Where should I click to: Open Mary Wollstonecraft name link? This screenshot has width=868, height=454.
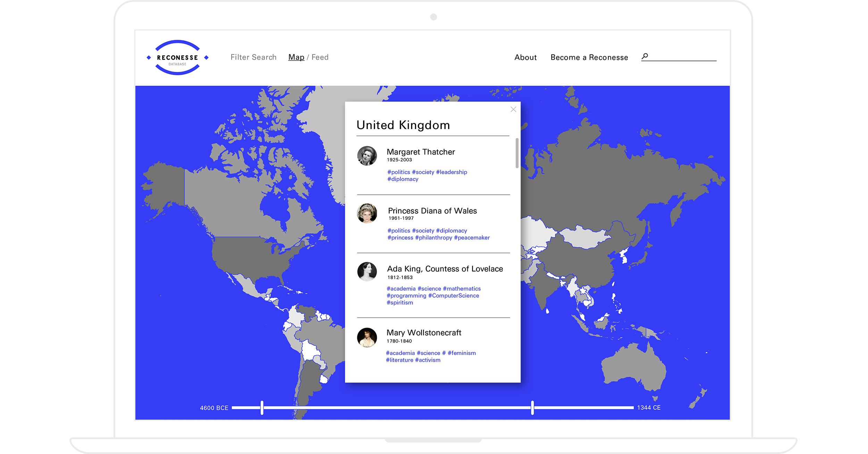coord(424,333)
